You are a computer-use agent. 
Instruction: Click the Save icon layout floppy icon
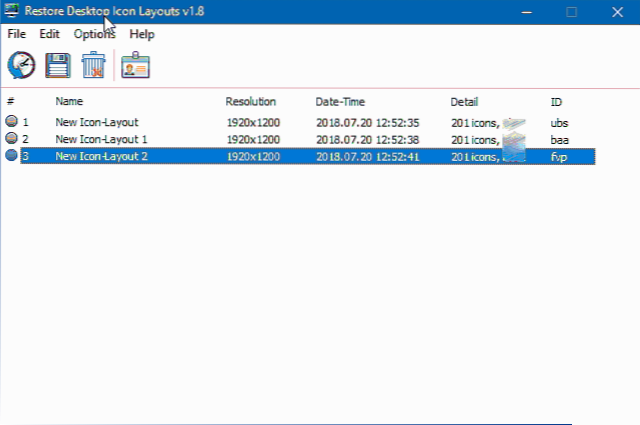[58, 66]
